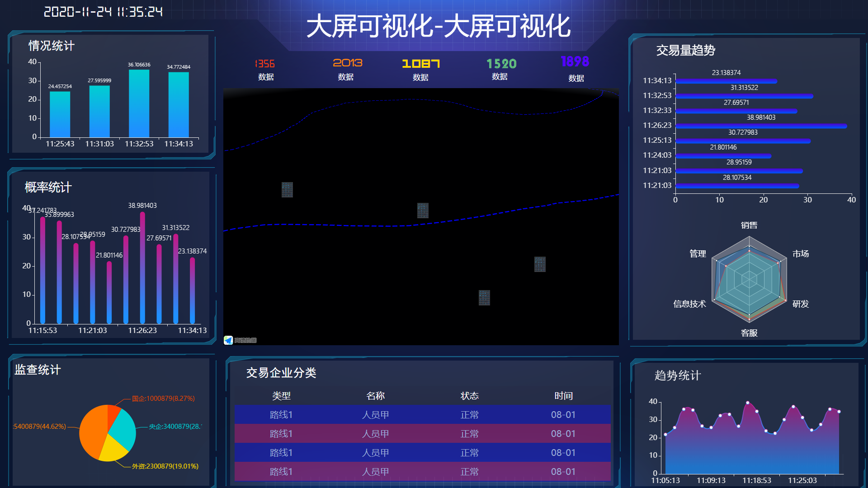Viewport: 868px width, 488px height.
Task: Select the 时间 table column header
Action: (563, 396)
